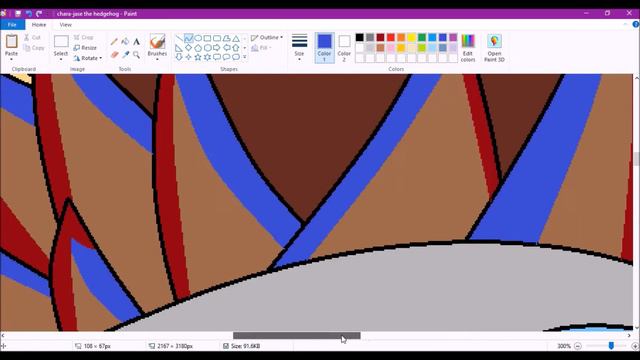Screen dimensions: 640x360
Task: Pick the green color swatch
Action: point(422,38)
